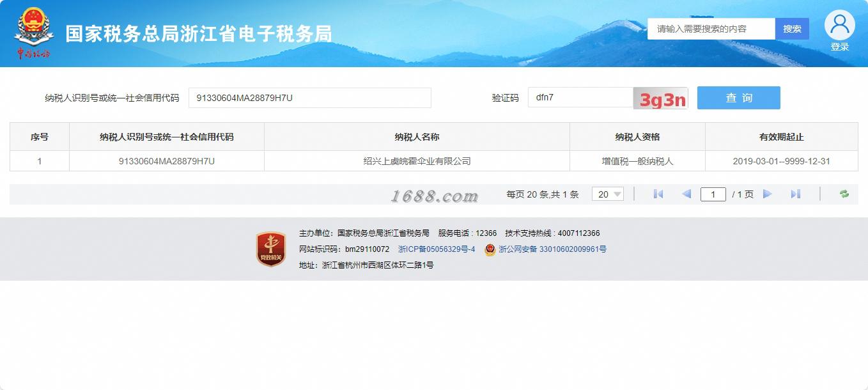Click the 搜索 search button
Screen dimensions: 868x390
pos(792,29)
